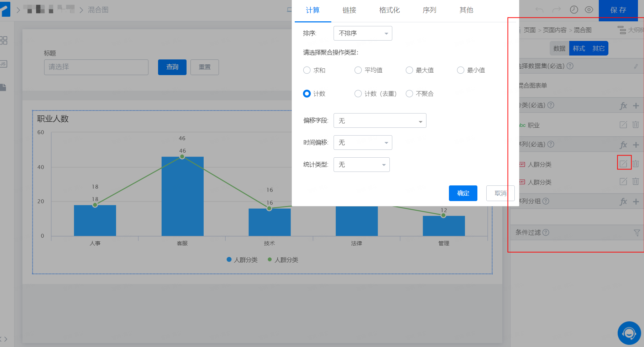This screenshot has height=347, width=644.
Task: Click the edit pencil beside 选择数据集
Action: (636, 66)
